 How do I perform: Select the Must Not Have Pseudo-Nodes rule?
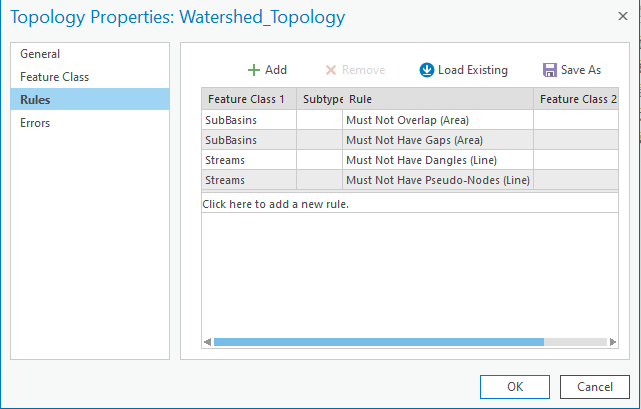click(x=437, y=180)
